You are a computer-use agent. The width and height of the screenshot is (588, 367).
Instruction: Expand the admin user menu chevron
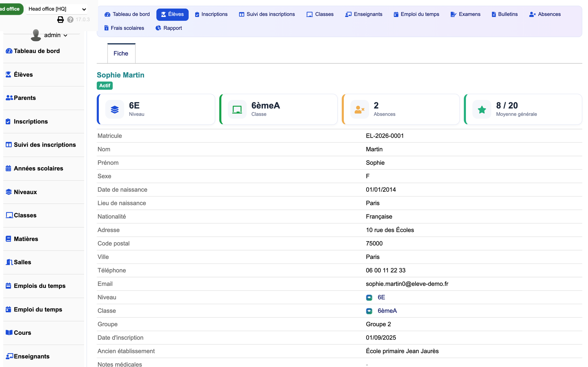[x=65, y=36]
